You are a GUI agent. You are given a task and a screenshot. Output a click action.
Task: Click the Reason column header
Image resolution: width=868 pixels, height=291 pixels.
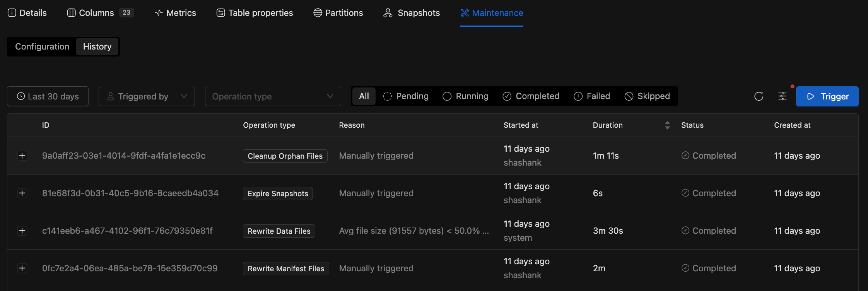pos(352,125)
